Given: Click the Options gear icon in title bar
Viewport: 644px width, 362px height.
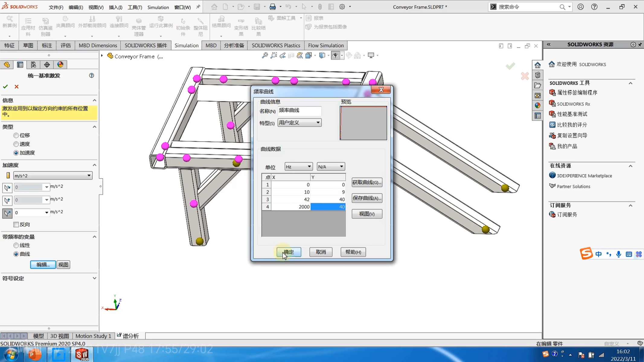Looking at the screenshot, I should [342, 7].
